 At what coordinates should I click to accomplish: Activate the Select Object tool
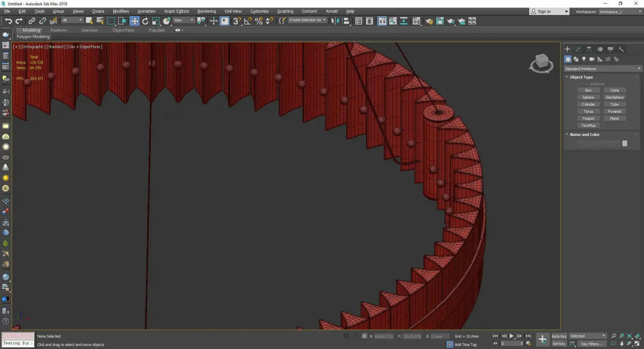(89, 21)
